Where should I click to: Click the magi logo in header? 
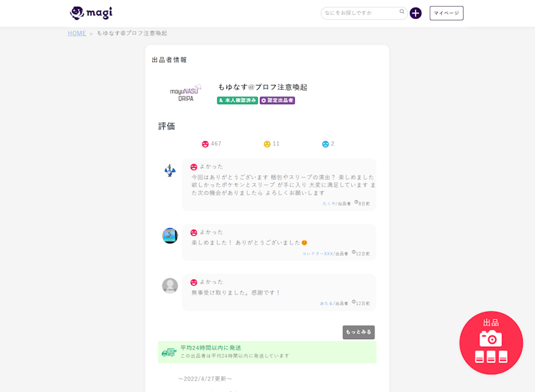[91, 13]
